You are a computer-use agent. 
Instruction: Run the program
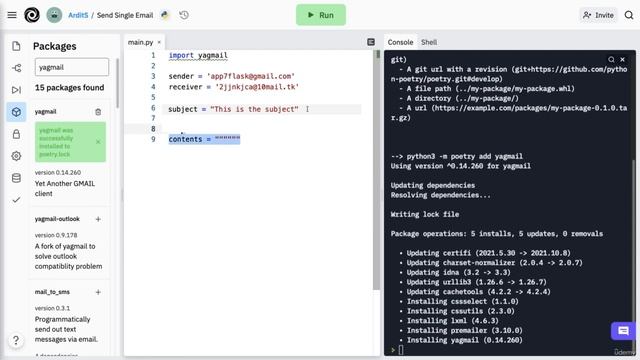pos(321,15)
